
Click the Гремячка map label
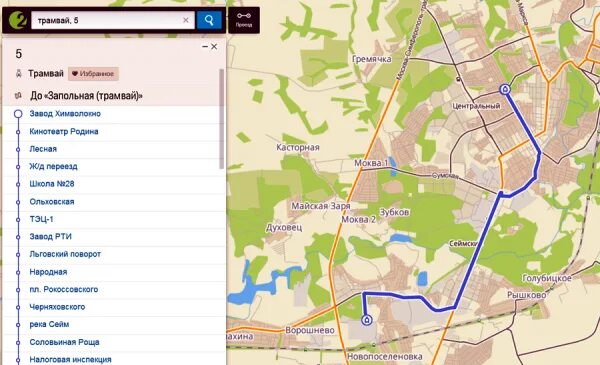coord(372,59)
